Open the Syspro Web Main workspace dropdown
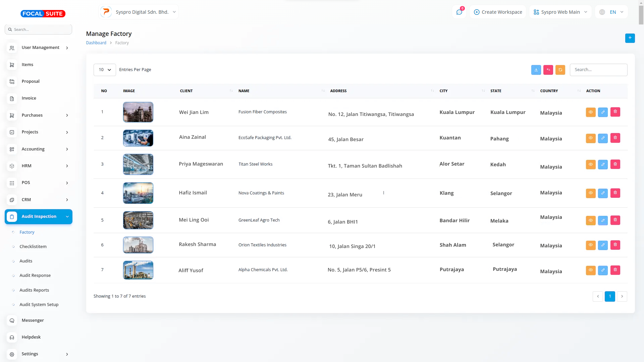Screen dimensions: 644x362 pyautogui.click(x=560, y=12)
